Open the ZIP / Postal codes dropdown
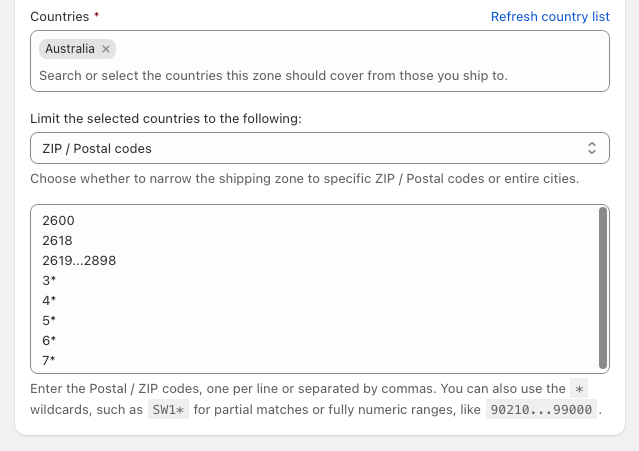The height and width of the screenshot is (451, 639). click(319, 148)
